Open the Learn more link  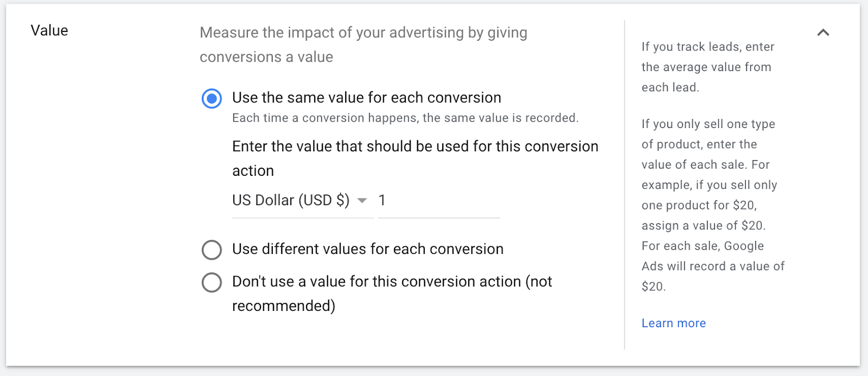(x=673, y=323)
